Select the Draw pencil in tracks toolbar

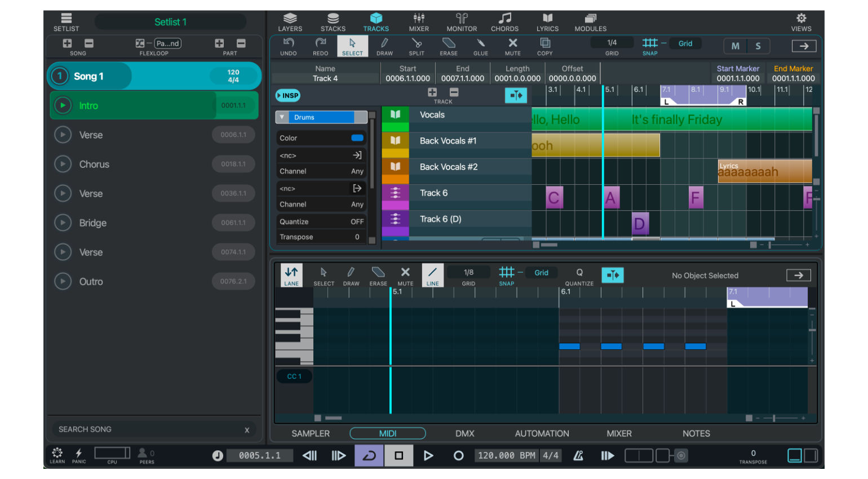click(384, 46)
